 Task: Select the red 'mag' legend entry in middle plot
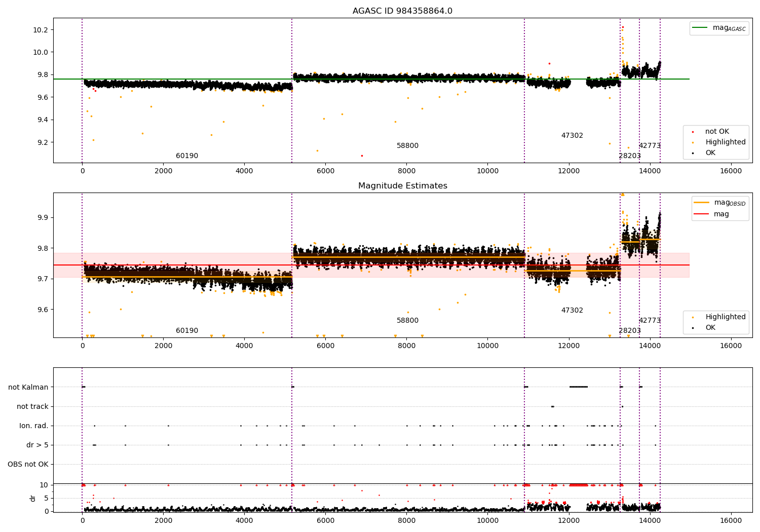coord(712,214)
